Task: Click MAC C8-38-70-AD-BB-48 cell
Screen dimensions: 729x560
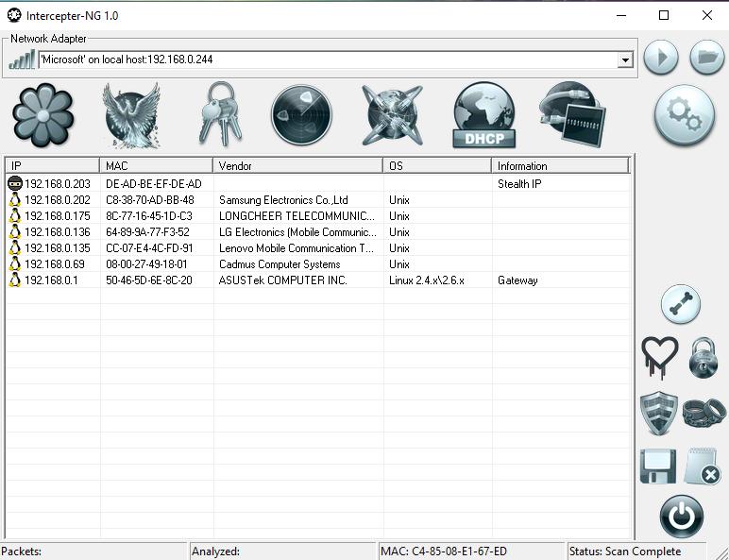Action: pyautogui.click(x=150, y=200)
